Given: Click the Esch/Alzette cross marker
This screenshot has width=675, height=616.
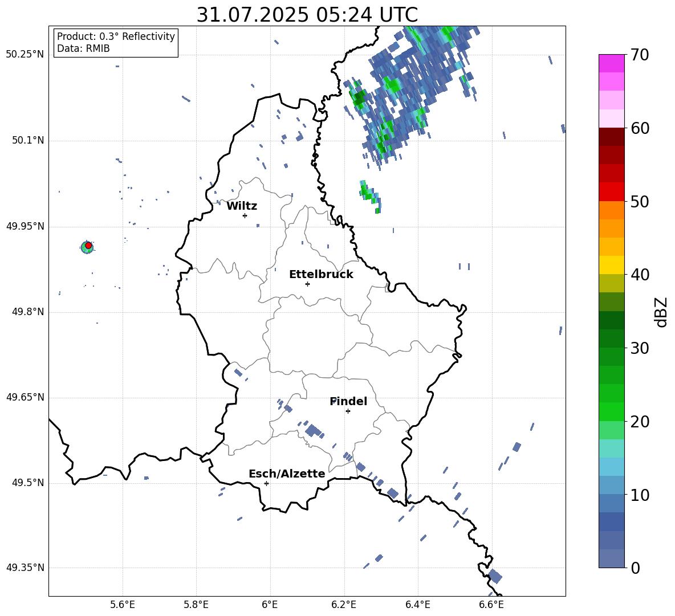Looking at the screenshot, I should coord(266,483).
